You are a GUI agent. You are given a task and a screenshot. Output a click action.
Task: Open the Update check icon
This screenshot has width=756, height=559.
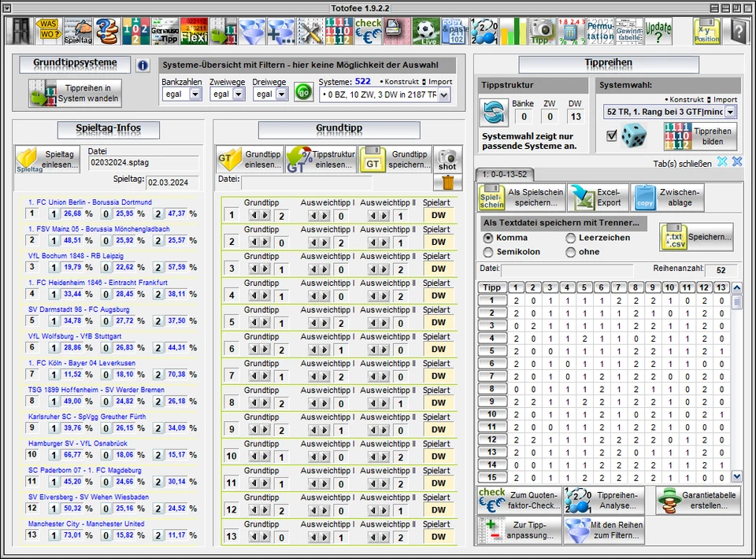click(x=658, y=31)
